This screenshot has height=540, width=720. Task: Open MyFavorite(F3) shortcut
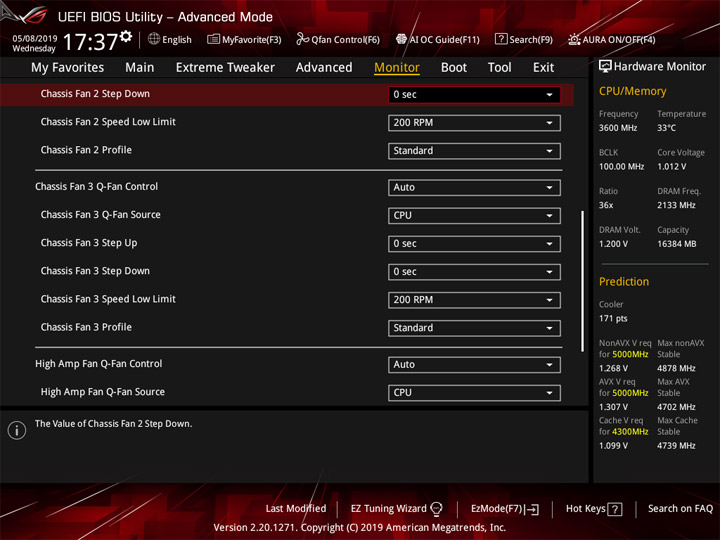pos(244,39)
